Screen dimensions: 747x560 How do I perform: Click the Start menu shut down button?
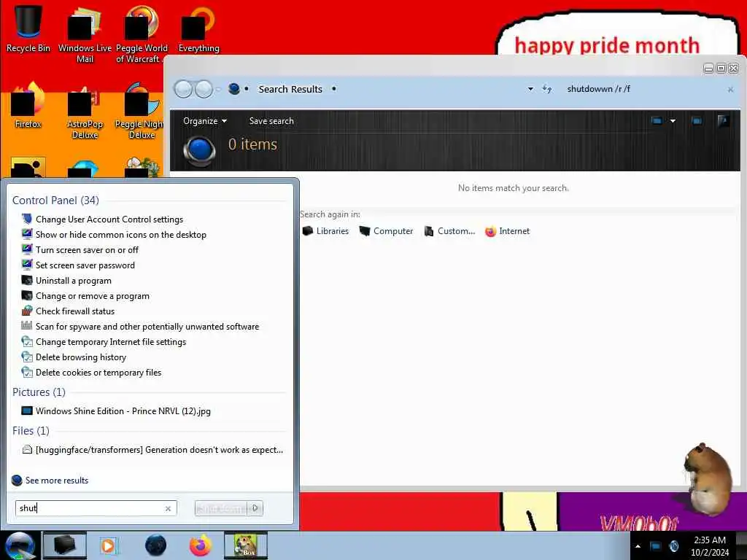click(221, 508)
